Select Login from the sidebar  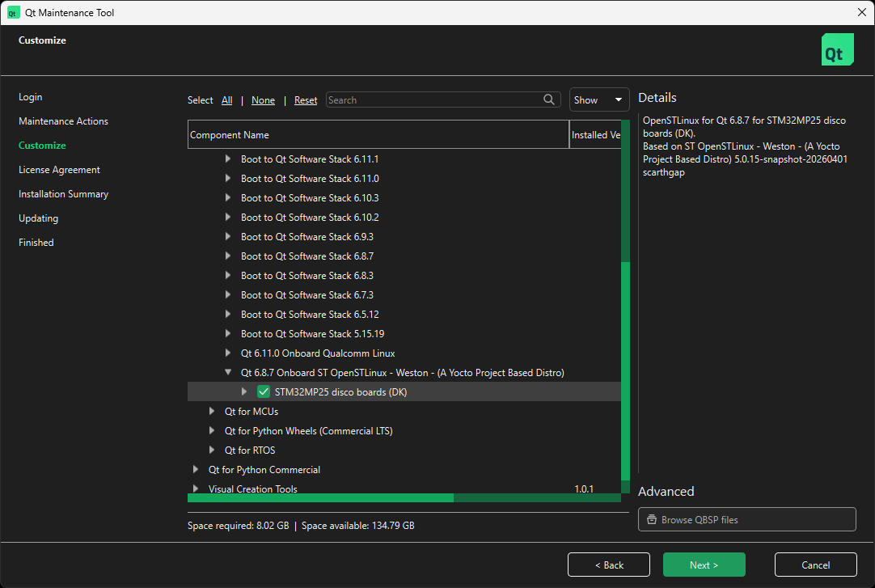(30, 96)
